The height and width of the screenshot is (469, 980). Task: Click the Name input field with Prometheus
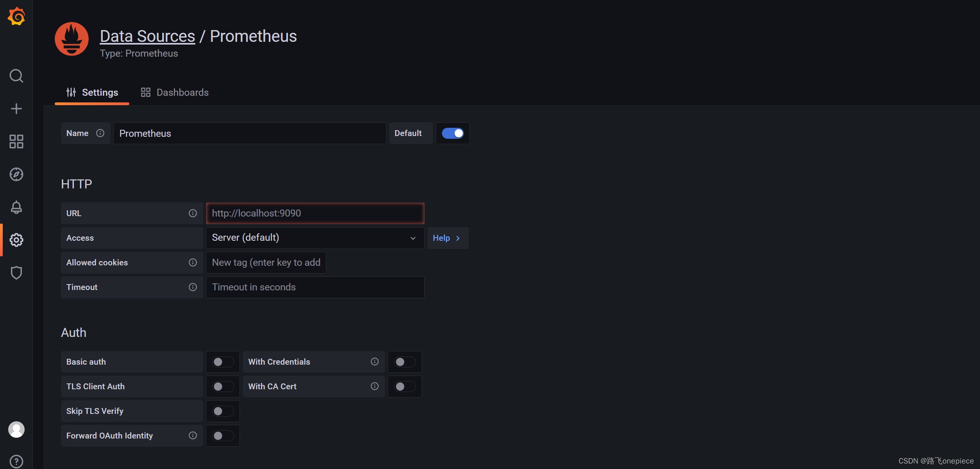(250, 133)
